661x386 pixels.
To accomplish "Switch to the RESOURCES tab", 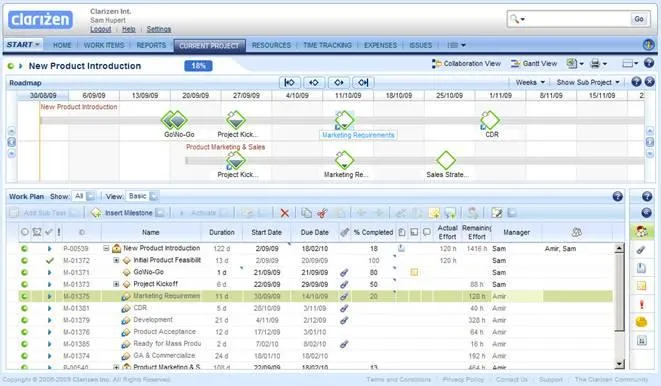I will [271, 45].
